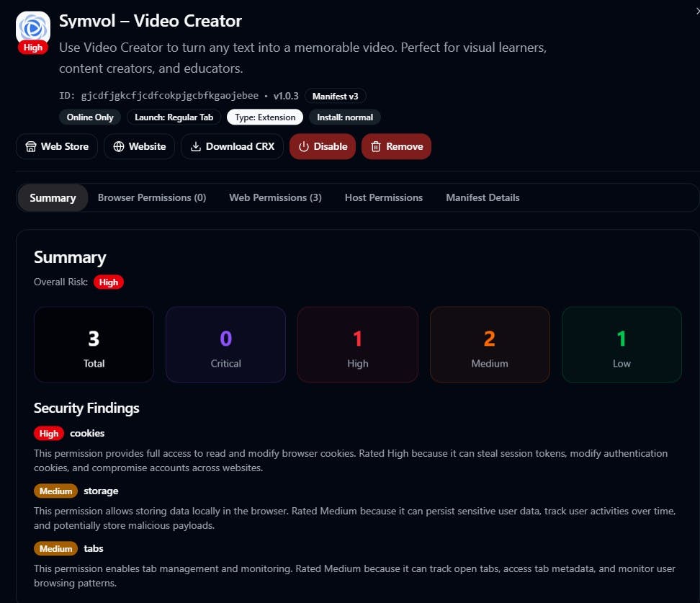This screenshot has width=700, height=603.
Task: Visit the extension Website
Action: tap(139, 146)
